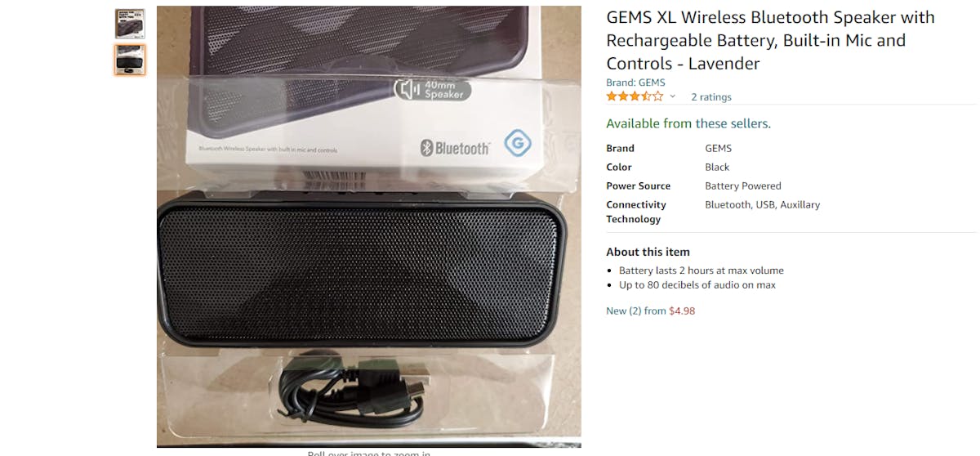This screenshot has width=980, height=456.
Task: Click the Bluetooth logo on the box
Action: tap(455, 148)
